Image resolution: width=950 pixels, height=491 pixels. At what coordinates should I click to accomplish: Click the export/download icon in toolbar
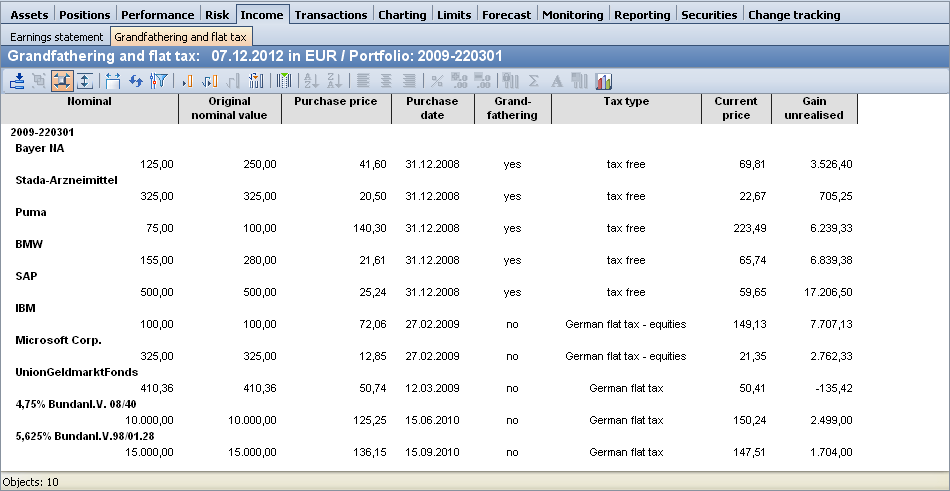[17, 81]
